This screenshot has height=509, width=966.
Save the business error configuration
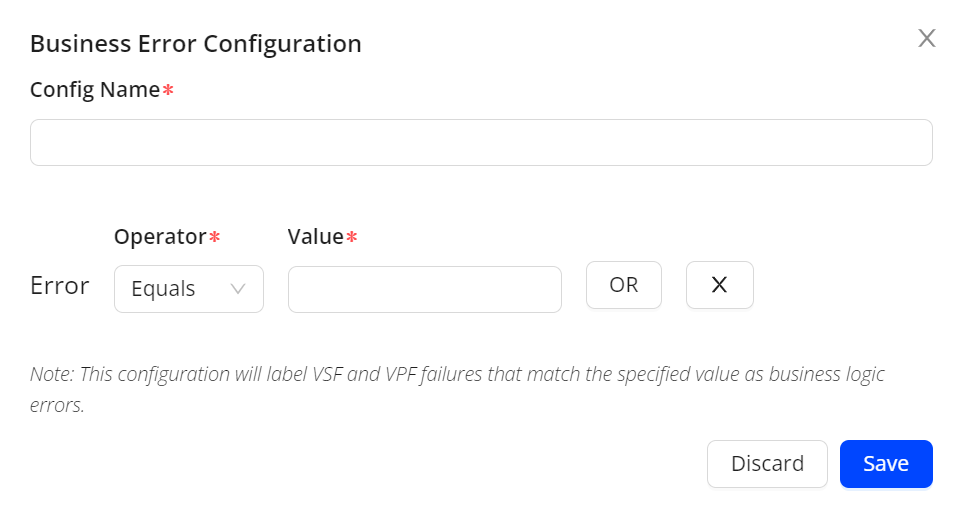click(x=885, y=464)
